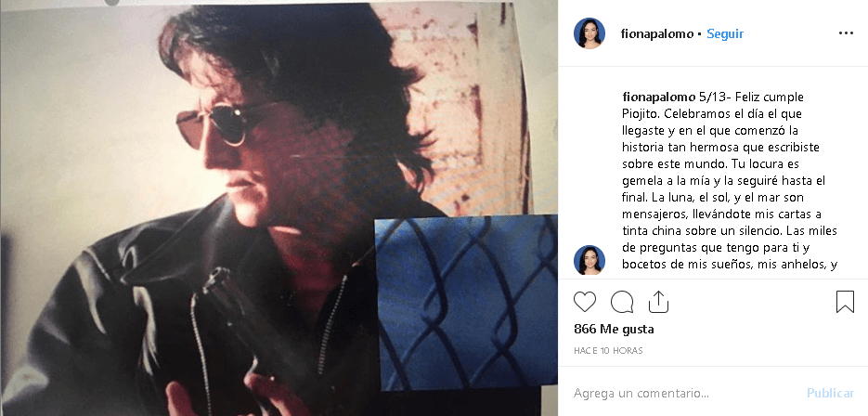Open the profile picture in the post header
This screenshot has height=416, width=868.
pyautogui.click(x=589, y=33)
